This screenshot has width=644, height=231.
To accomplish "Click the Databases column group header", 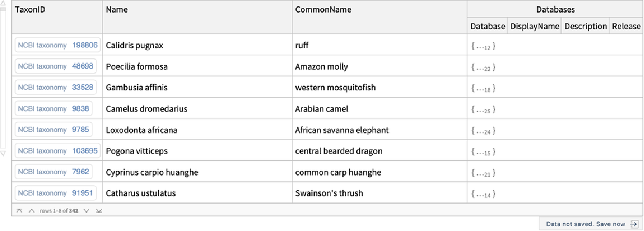I will tap(555, 10).
